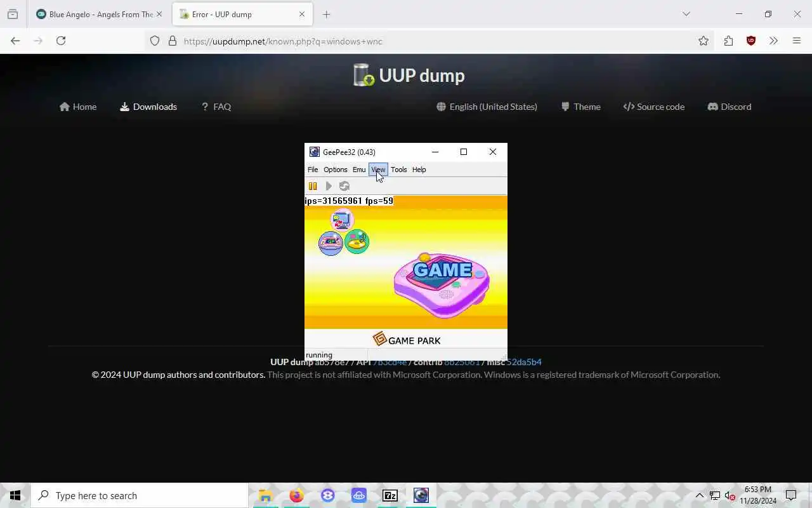This screenshot has width=812, height=508.
Task: Open a new browser tab
Action: [327, 14]
